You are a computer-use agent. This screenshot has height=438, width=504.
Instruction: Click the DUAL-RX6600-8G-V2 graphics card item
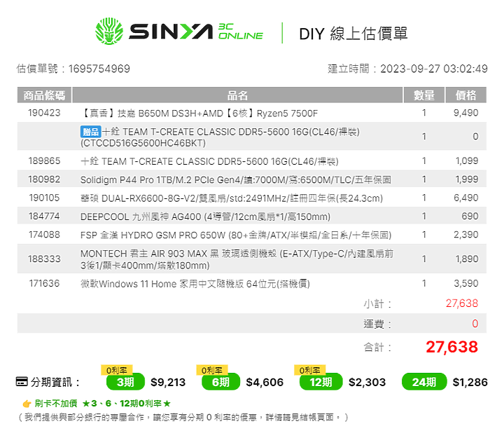tap(232, 198)
